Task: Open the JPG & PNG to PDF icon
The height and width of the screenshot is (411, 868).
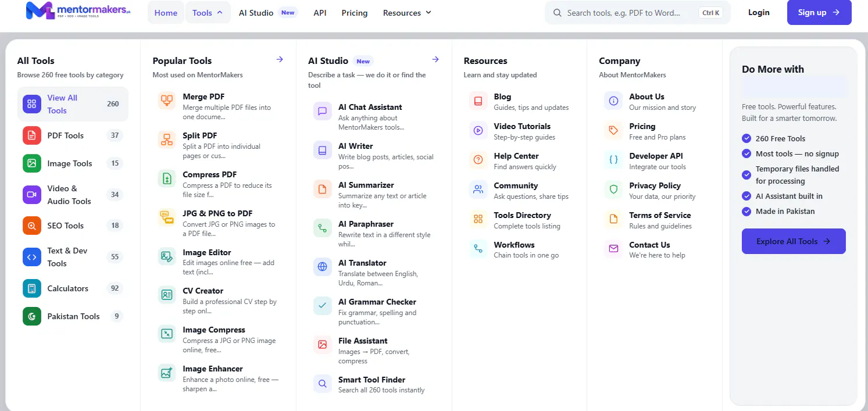Action: tap(167, 217)
